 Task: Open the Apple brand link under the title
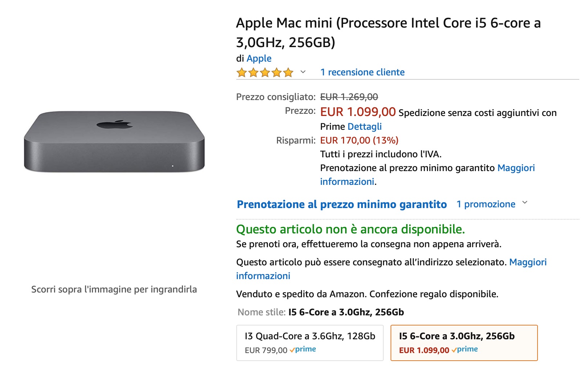(259, 58)
